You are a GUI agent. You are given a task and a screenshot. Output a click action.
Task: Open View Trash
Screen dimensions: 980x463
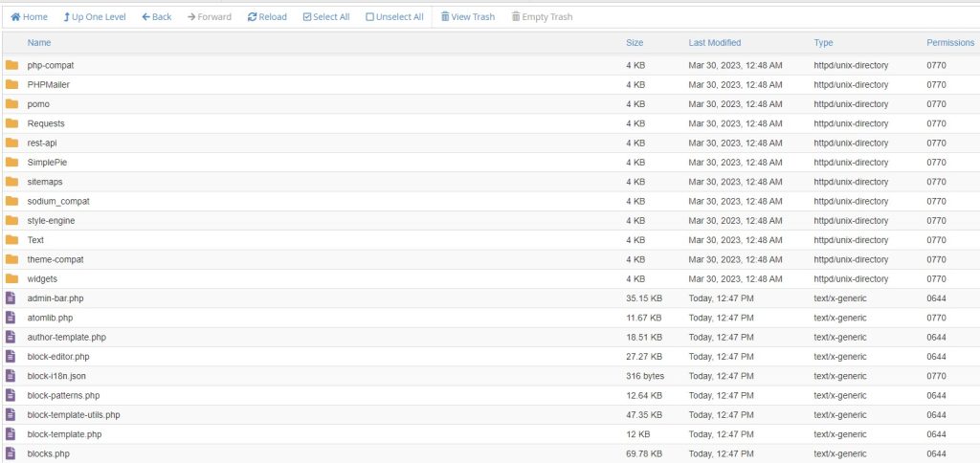467,17
